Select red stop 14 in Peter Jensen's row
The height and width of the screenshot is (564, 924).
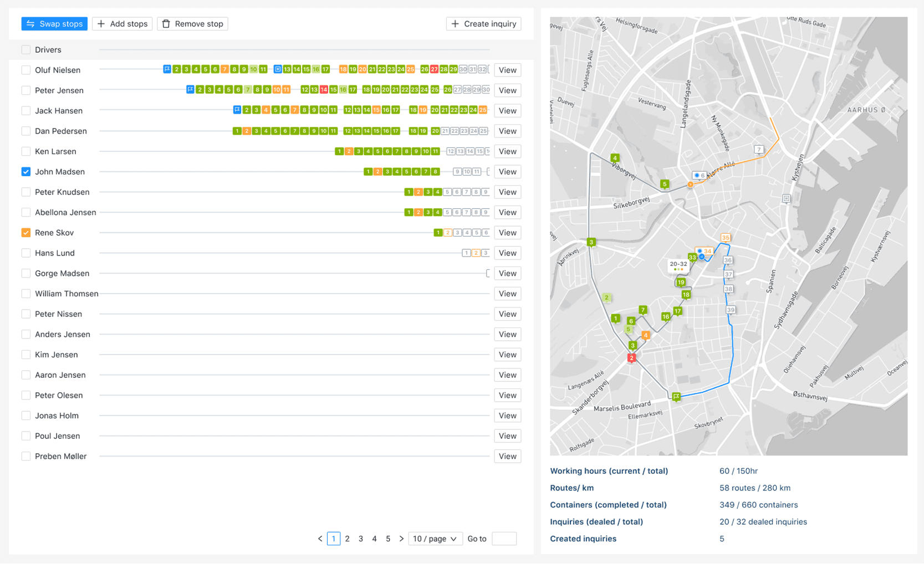(x=324, y=90)
